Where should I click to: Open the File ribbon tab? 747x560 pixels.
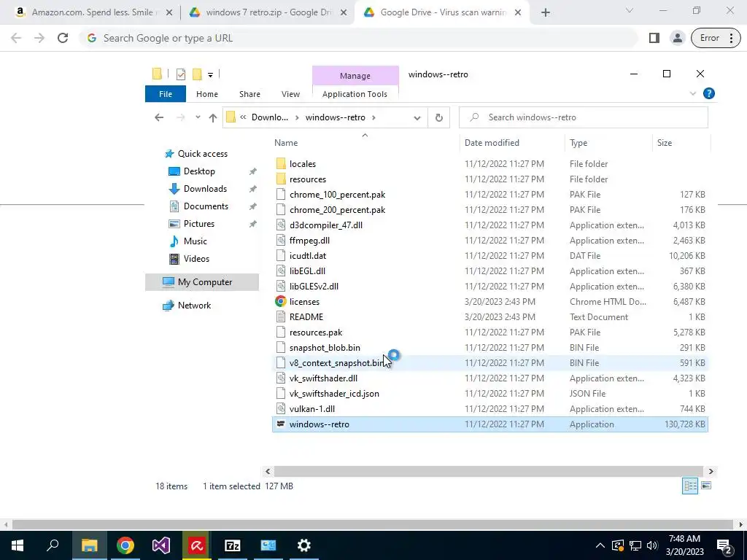pyautogui.click(x=166, y=94)
